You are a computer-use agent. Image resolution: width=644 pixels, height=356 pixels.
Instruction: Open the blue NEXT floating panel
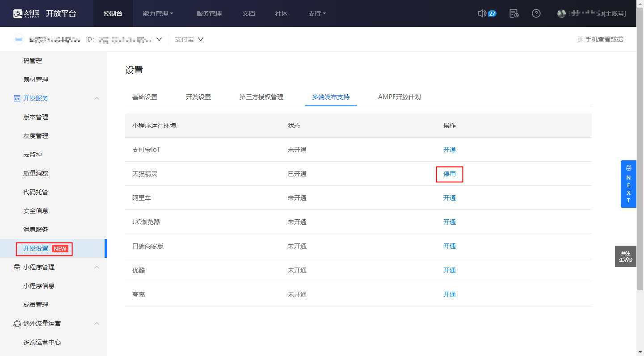[x=628, y=184]
